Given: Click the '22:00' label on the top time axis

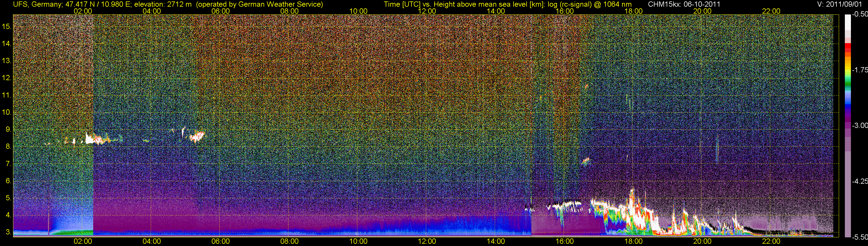Looking at the screenshot, I should tap(771, 11).
